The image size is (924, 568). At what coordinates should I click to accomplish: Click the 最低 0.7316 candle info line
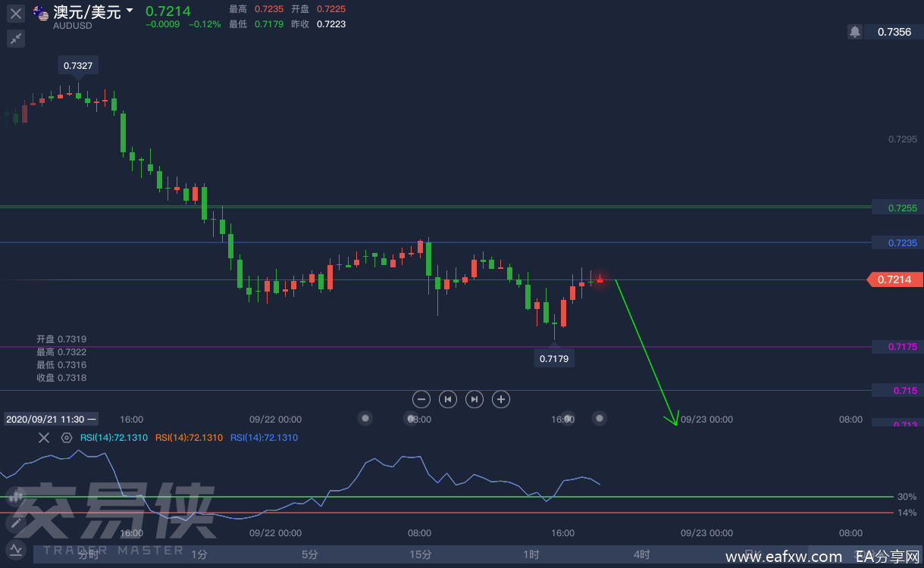click(x=61, y=365)
